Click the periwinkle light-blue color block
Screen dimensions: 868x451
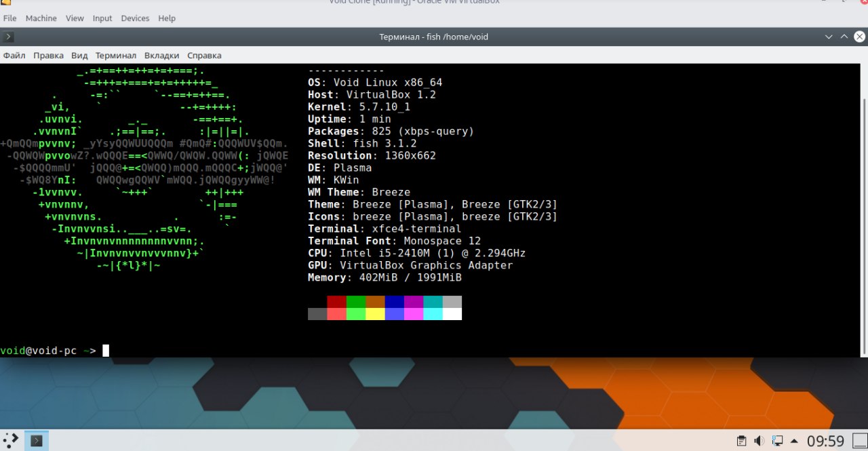(x=395, y=314)
